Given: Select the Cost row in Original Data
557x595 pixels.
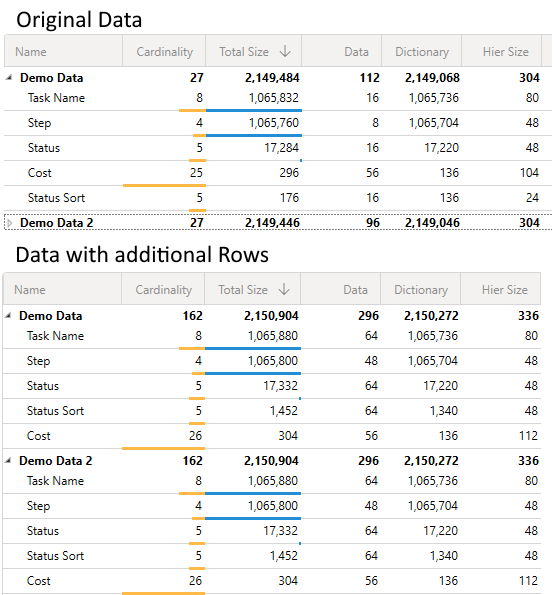Looking at the screenshot, I should [278, 173].
